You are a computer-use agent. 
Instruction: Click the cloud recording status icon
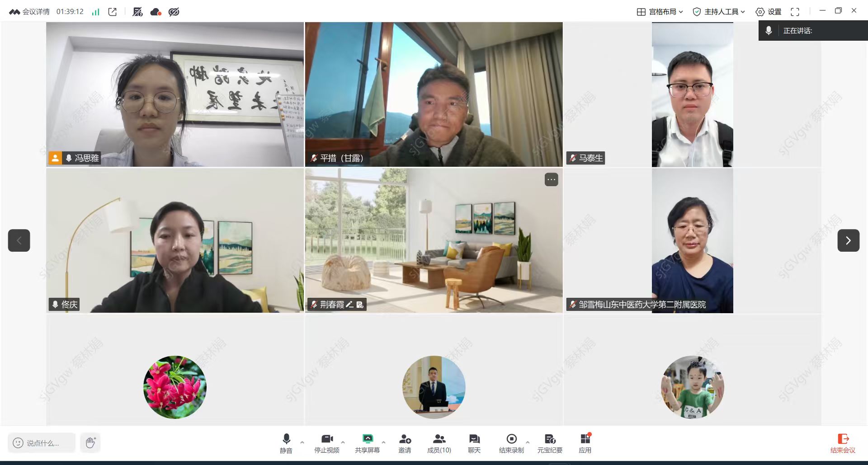156,12
